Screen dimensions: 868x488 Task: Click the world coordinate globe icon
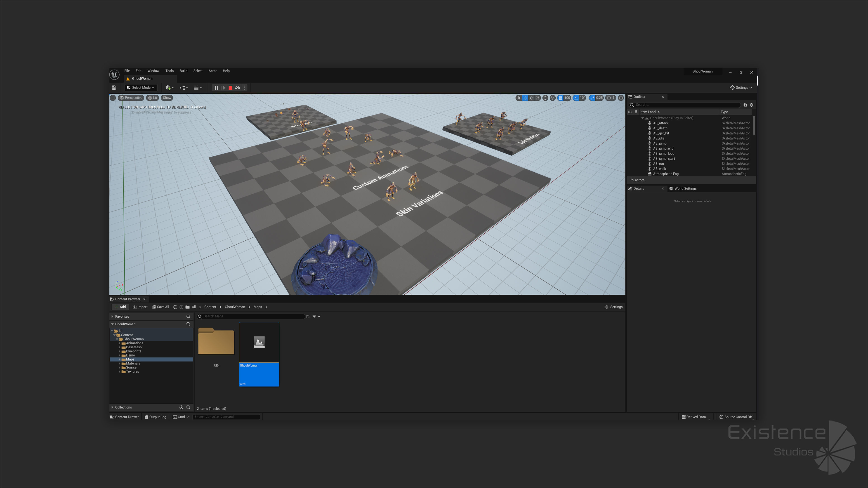(x=545, y=98)
